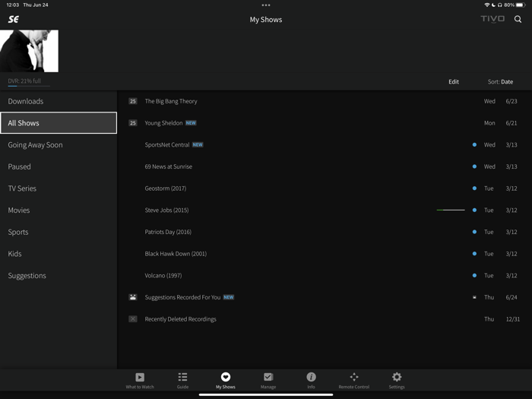This screenshot has width=532, height=399.
Task: Open 69 News at Sunrise recording
Action: [168, 166]
